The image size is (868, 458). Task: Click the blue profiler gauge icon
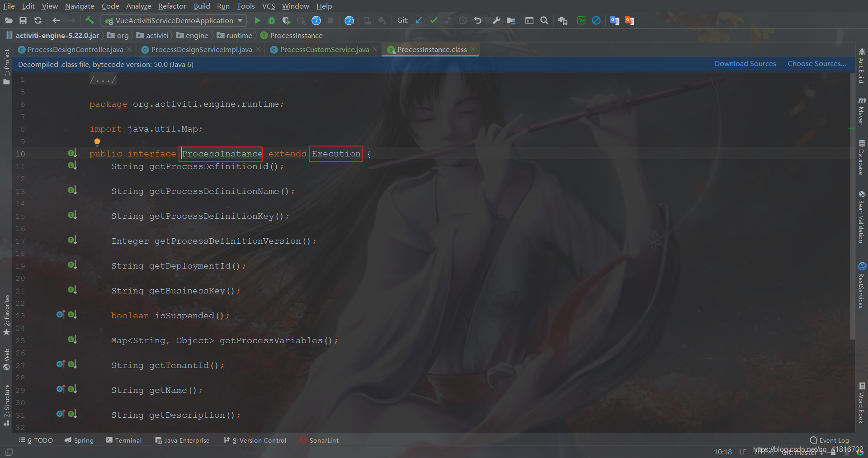tap(316, 20)
